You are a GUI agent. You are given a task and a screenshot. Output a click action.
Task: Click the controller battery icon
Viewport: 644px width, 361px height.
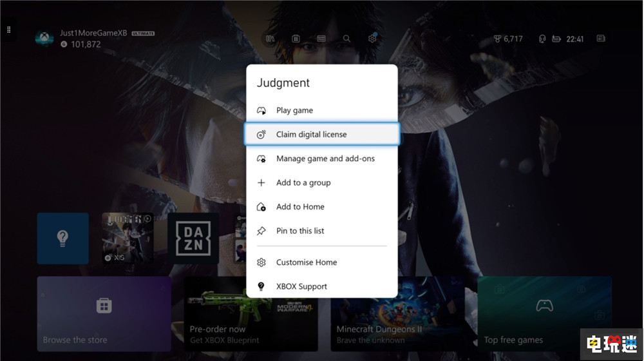click(556, 39)
